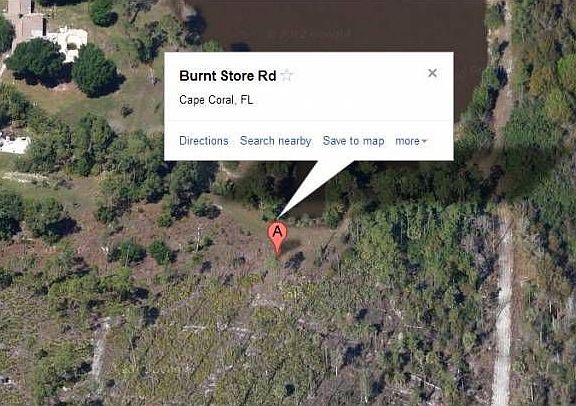The image size is (576, 406).
Task: Click the white structure at the left edge
Action: click(x=14, y=144)
